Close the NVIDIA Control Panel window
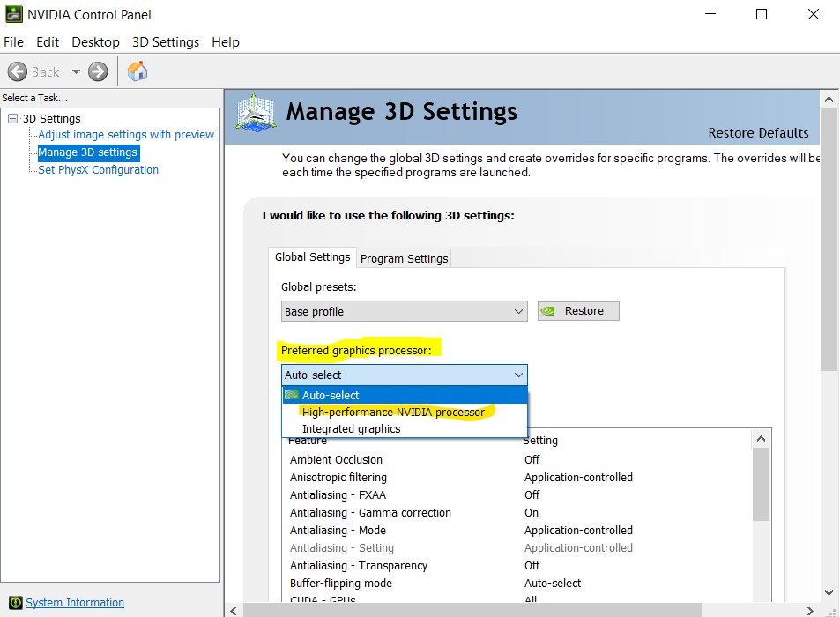 (814, 14)
